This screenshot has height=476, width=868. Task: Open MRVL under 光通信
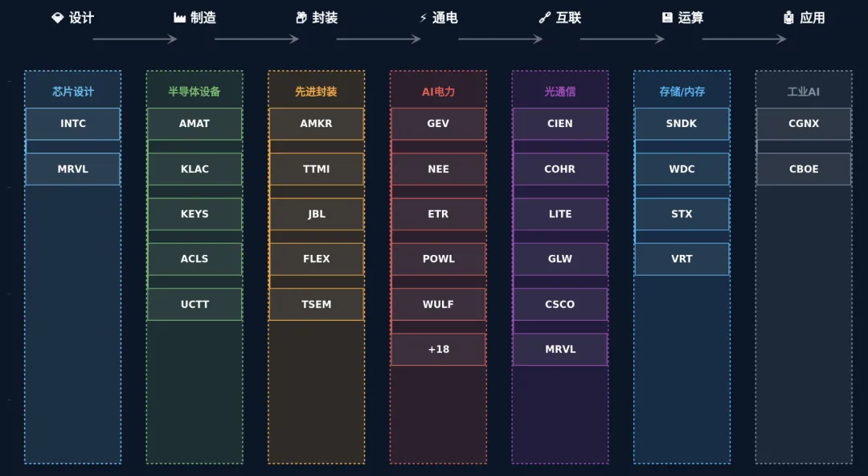560,349
